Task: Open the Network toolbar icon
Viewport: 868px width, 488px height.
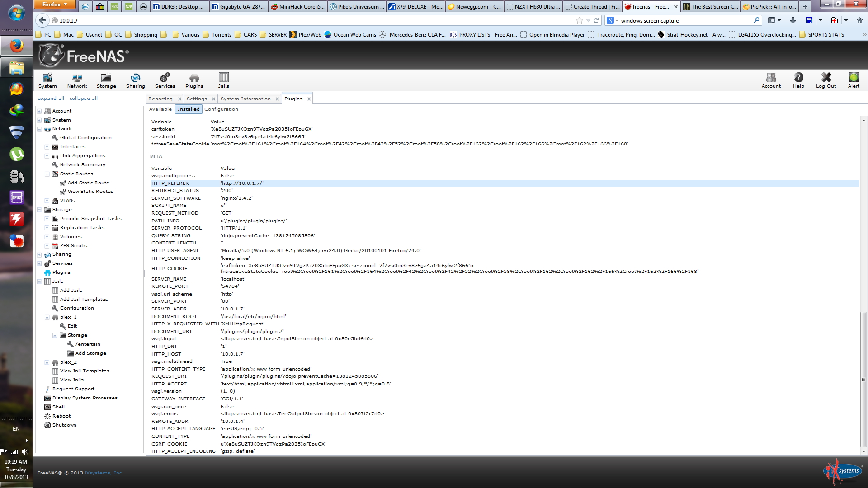Action: [x=77, y=80]
